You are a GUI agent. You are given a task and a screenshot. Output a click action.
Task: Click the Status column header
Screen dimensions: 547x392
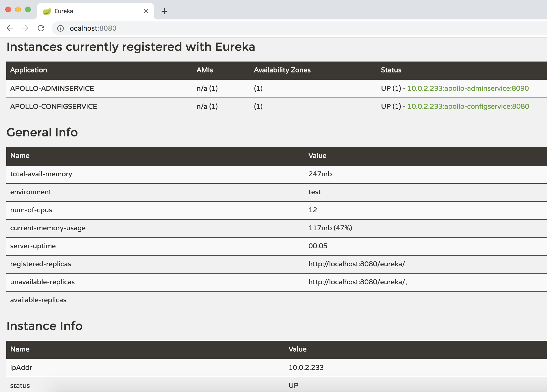pyautogui.click(x=391, y=70)
